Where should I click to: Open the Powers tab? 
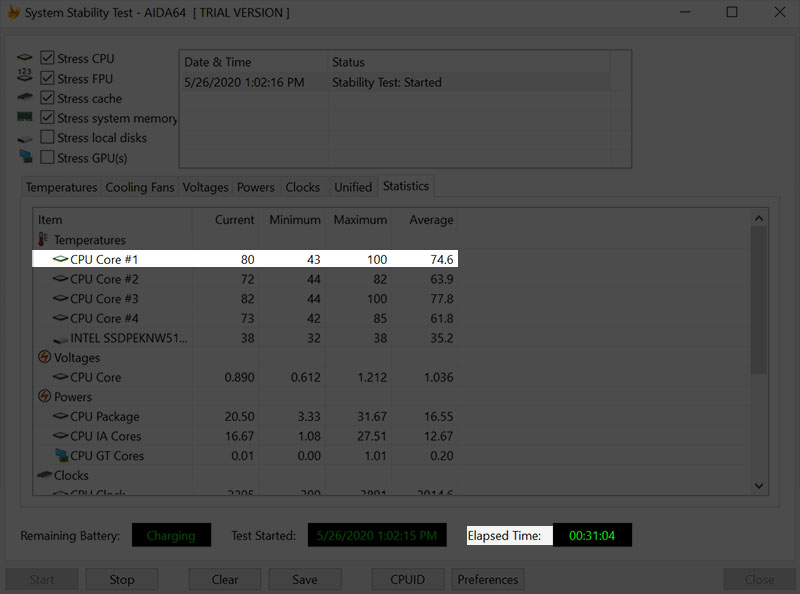[256, 187]
